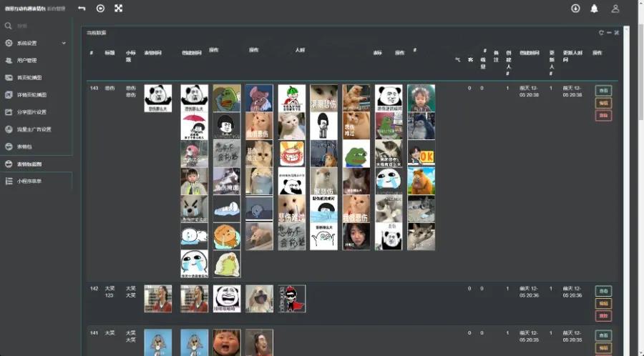Click the red delete button in row 142
Screen dimensions: 644x356
[x=603, y=316]
